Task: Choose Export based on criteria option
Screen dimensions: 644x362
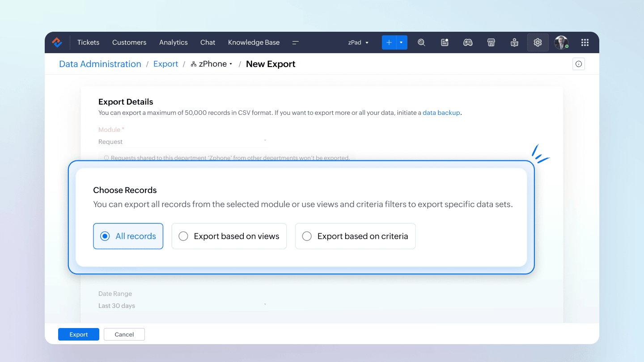Action: tap(307, 236)
